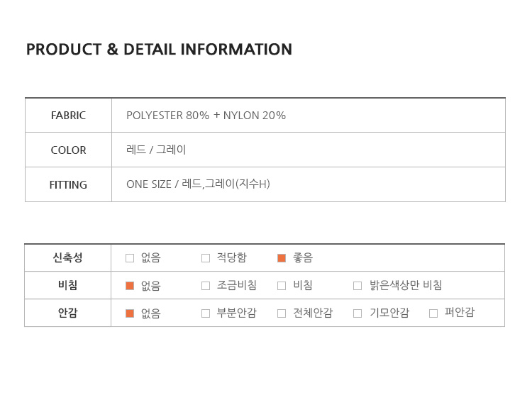
Task: Toggle the orange 신축성 좋음 checkbox
Action: click(x=282, y=258)
